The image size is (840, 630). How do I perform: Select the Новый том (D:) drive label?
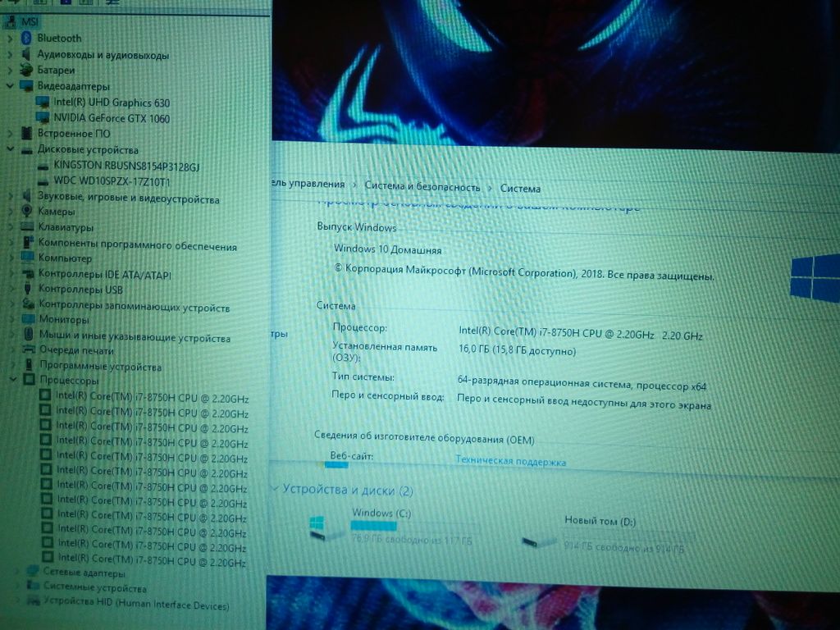click(600, 521)
